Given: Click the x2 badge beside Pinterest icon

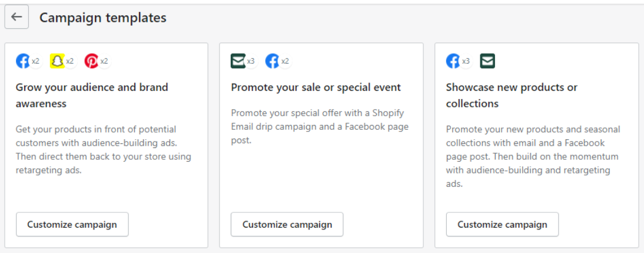Looking at the screenshot, I should (x=104, y=61).
